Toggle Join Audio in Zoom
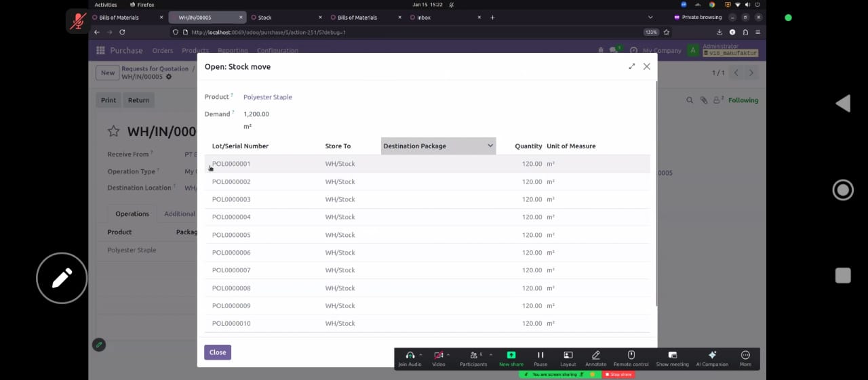 410,356
